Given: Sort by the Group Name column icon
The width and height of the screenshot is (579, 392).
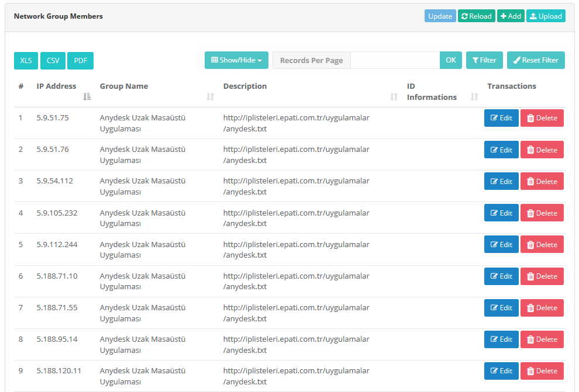Looking at the screenshot, I should click(210, 96).
